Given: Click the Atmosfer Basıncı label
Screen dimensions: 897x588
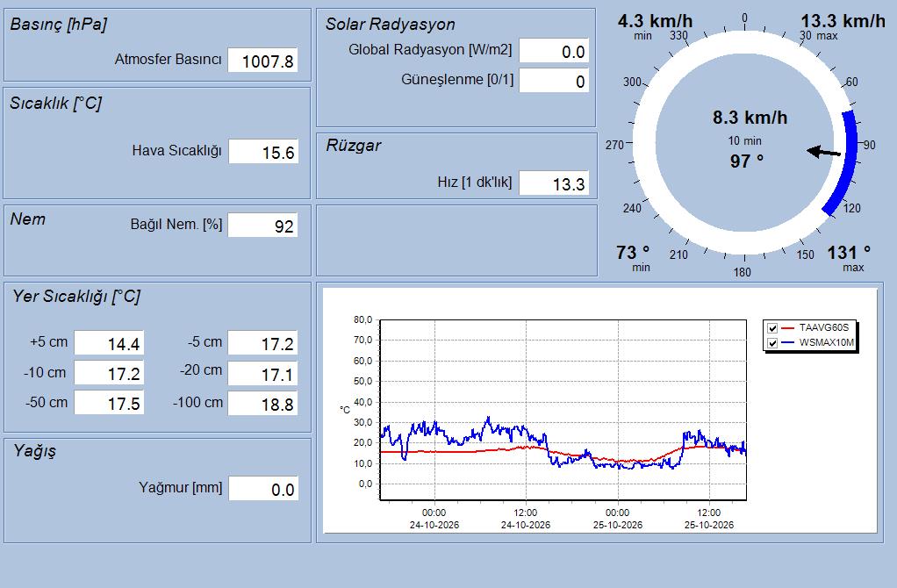Looking at the screenshot, I should [168, 59].
